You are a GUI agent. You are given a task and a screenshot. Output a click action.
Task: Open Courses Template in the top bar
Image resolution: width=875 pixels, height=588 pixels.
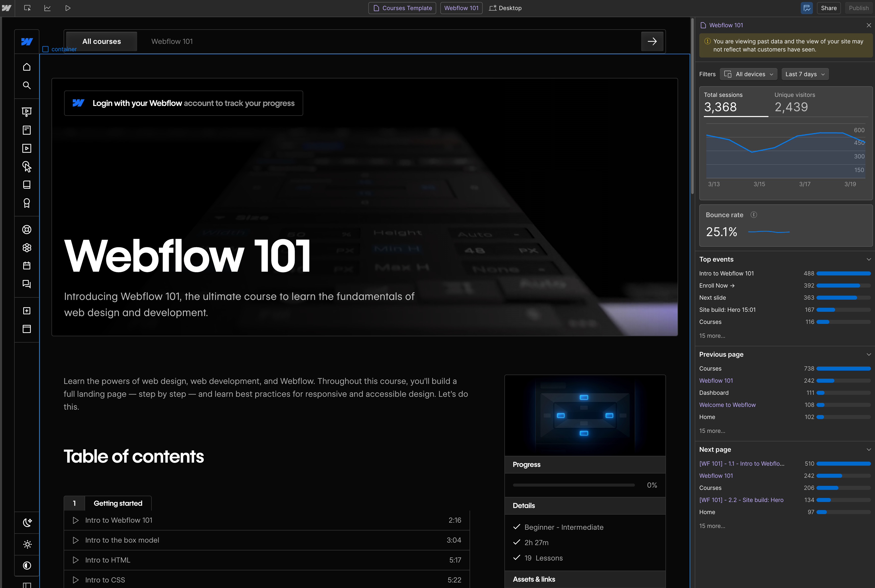(x=402, y=8)
